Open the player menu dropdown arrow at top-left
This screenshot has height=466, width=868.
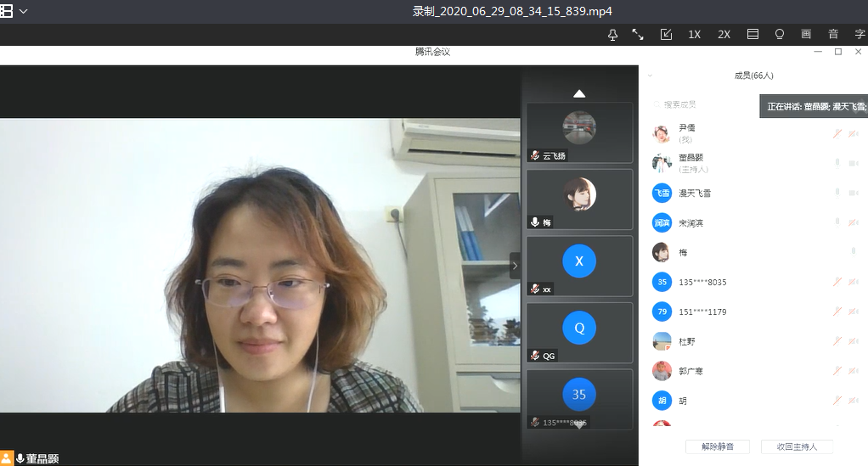point(23,11)
